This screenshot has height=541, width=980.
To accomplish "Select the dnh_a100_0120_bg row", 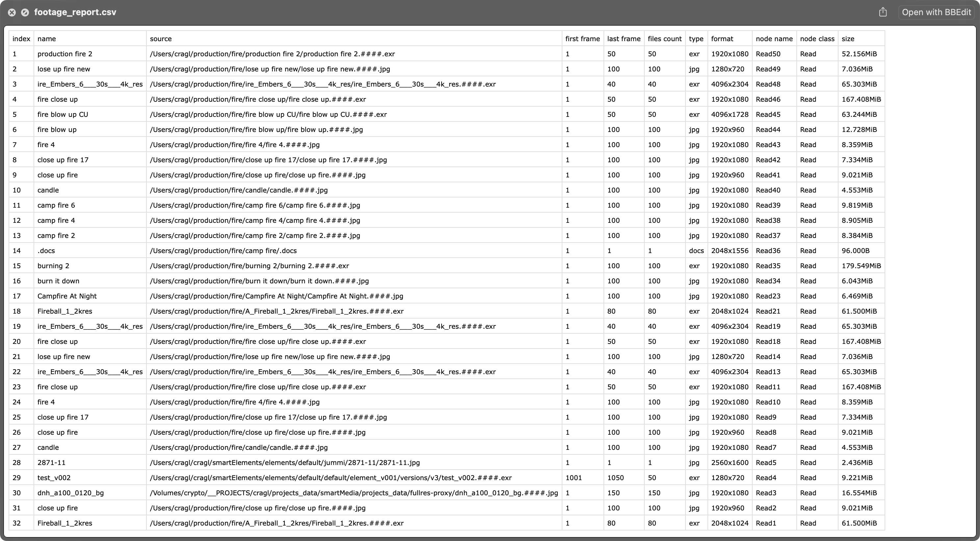I will coord(70,493).
